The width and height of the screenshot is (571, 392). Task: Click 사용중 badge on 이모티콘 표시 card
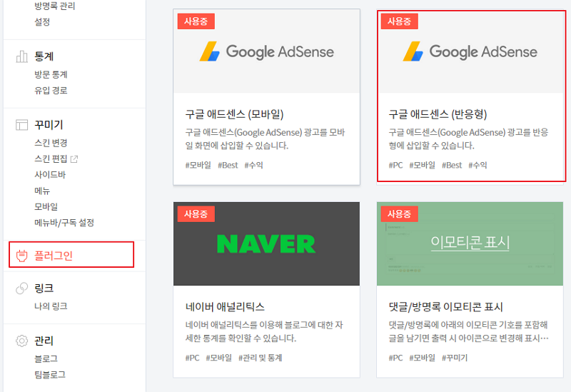pyautogui.click(x=400, y=214)
